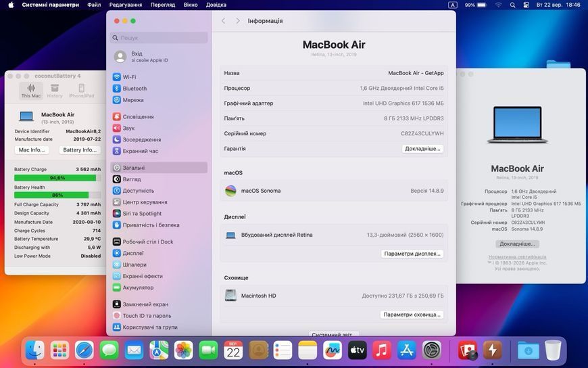Sign in with Apple ID row
The image size is (588, 368).
pos(159,57)
